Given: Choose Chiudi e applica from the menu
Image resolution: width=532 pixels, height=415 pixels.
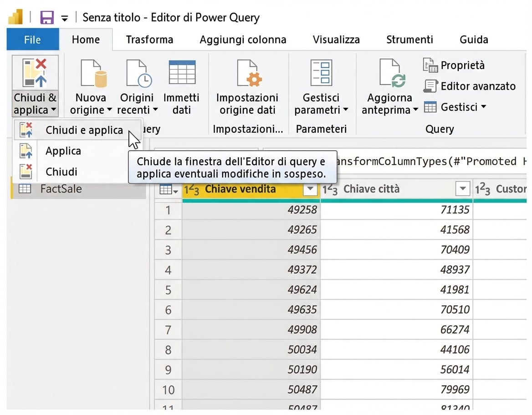Looking at the screenshot, I should 78,130.
